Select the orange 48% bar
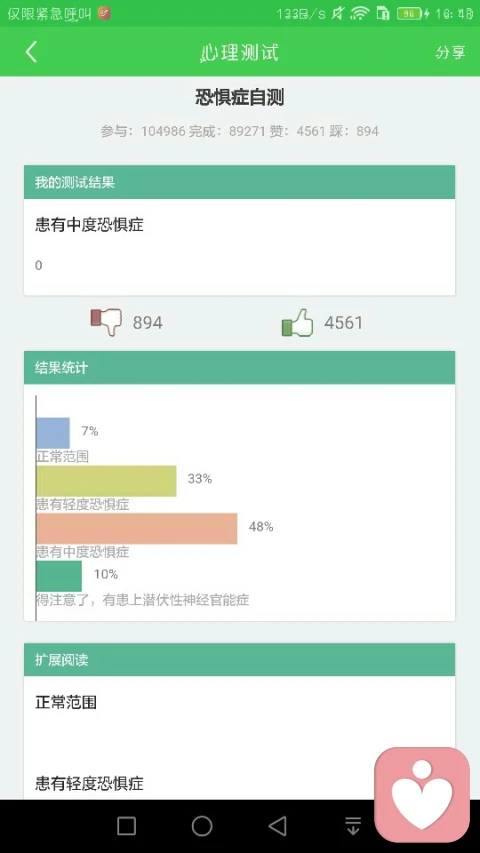Screen dimensions: 480x853 pyautogui.click(x=137, y=528)
